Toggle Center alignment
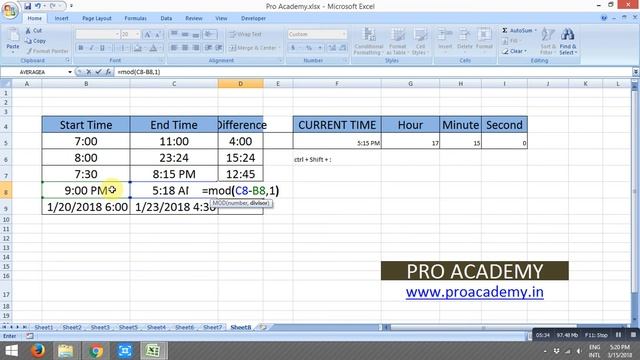 (185, 48)
